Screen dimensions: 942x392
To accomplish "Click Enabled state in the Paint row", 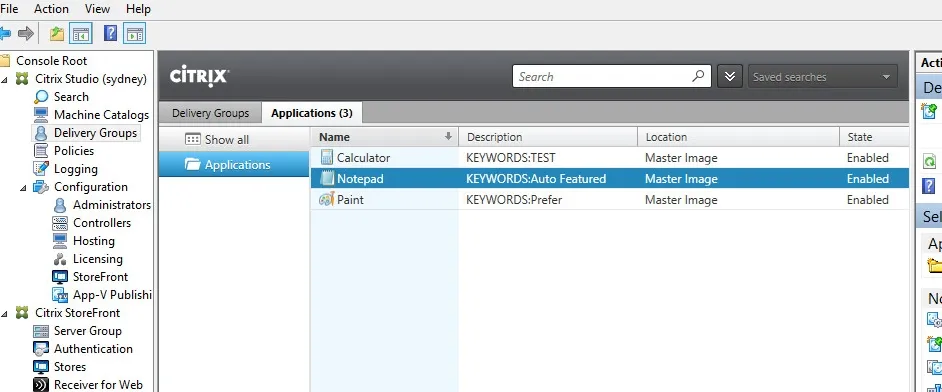I will [868, 199].
